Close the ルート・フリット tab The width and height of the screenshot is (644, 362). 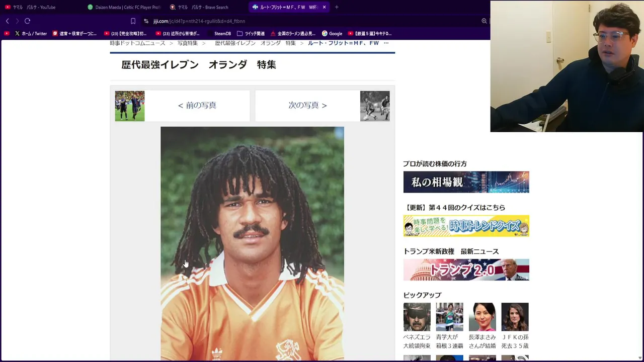[324, 7]
